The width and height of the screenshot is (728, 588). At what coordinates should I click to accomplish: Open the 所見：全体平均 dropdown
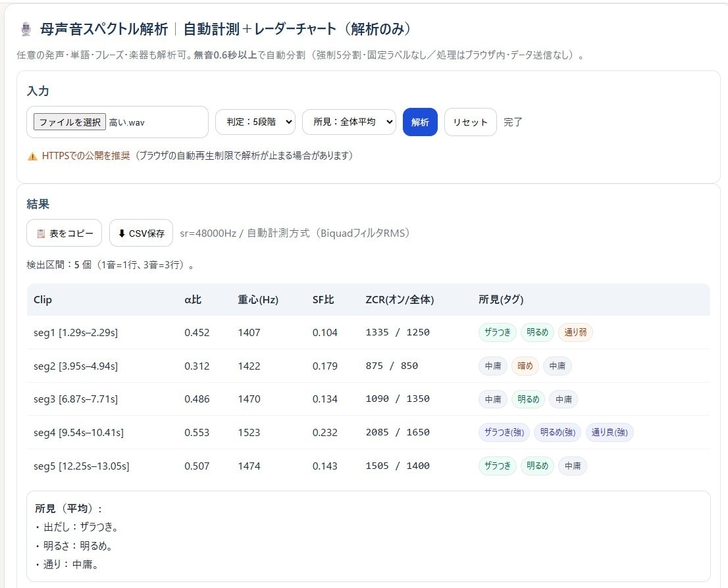pyautogui.click(x=349, y=122)
